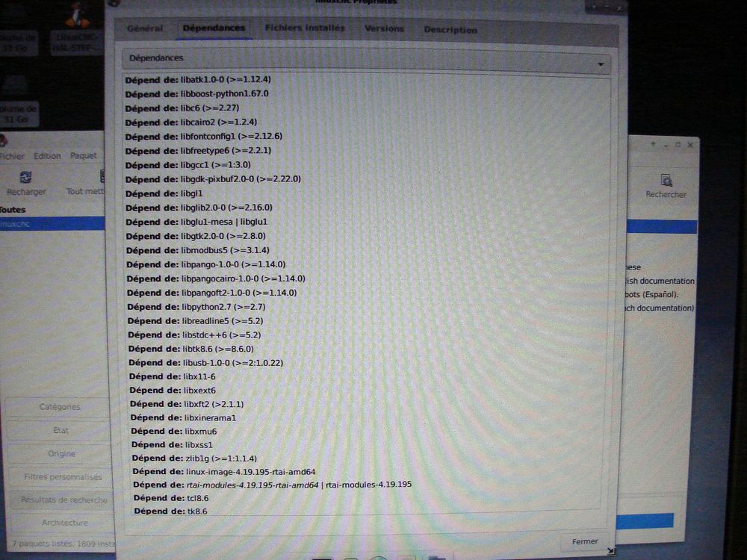The width and height of the screenshot is (747, 560).
Task: Click the Rechercher search icon in Synaptic
Action: click(666, 186)
